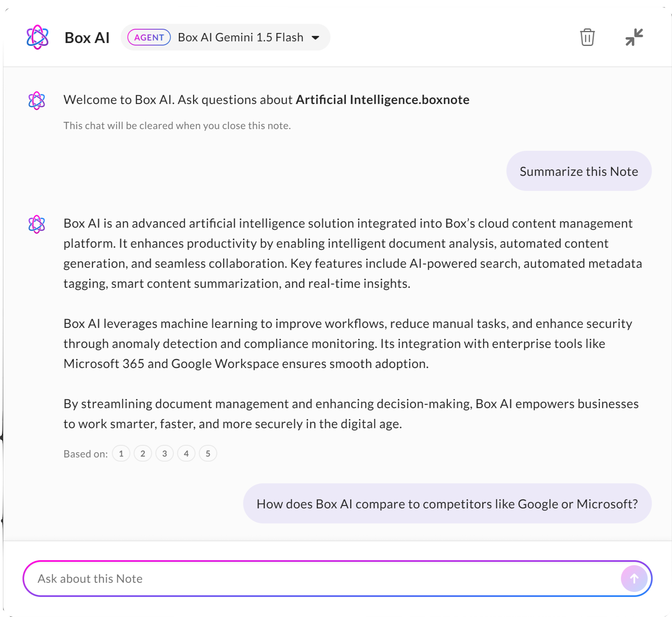Screen dimensions: 672x617
Task: Select the upward arrow inside the message box
Action: [634, 579]
